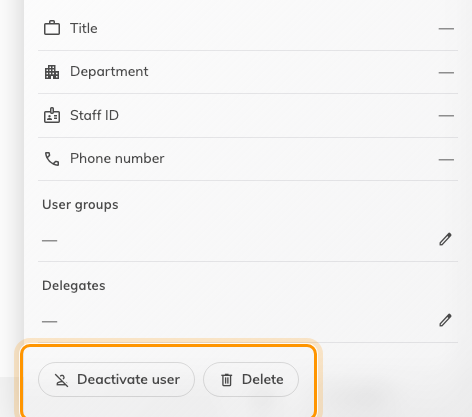
Task: Click the crossed-out person deactivate icon
Action: coord(61,380)
